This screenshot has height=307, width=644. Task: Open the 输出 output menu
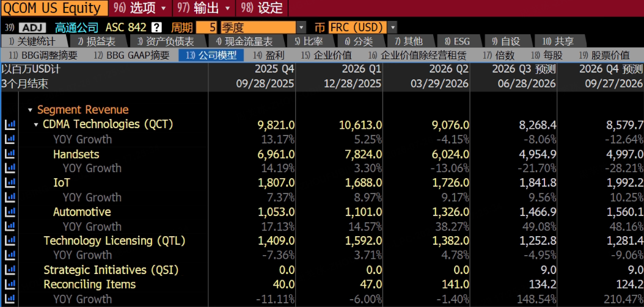pyautogui.click(x=204, y=7)
